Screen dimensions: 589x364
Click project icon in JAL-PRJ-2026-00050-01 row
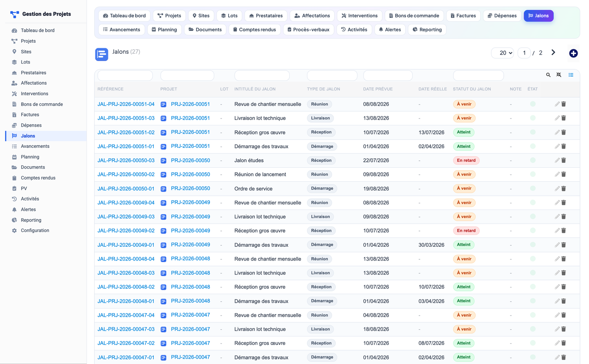163,189
